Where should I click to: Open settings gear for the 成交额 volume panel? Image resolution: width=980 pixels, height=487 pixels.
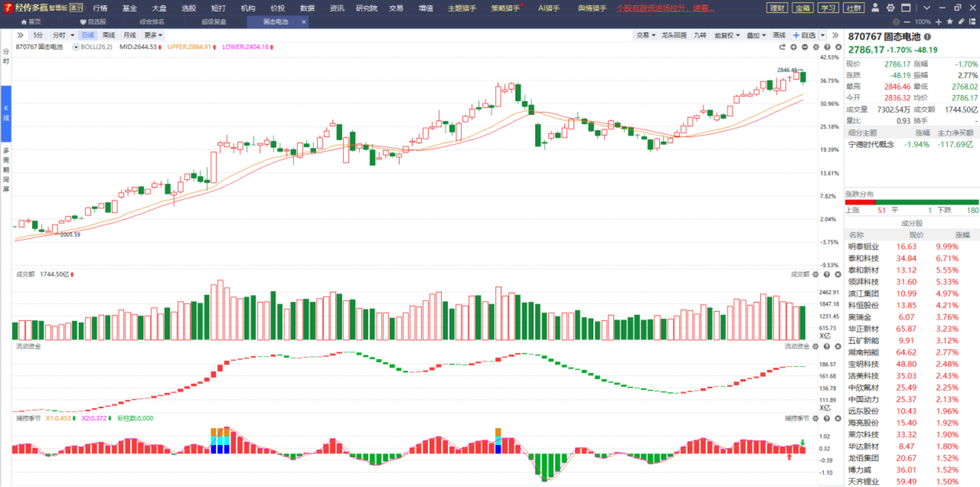(816, 275)
